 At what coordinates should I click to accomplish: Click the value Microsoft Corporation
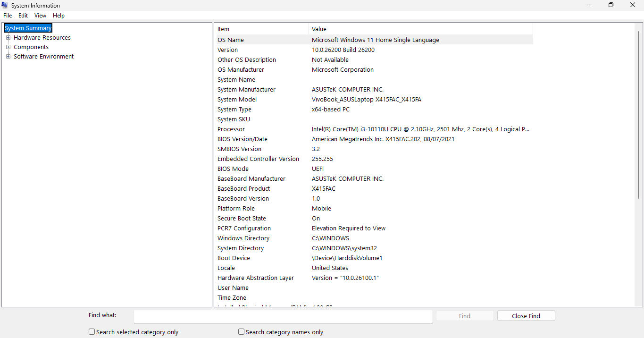pyautogui.click(x=343, y=70)
